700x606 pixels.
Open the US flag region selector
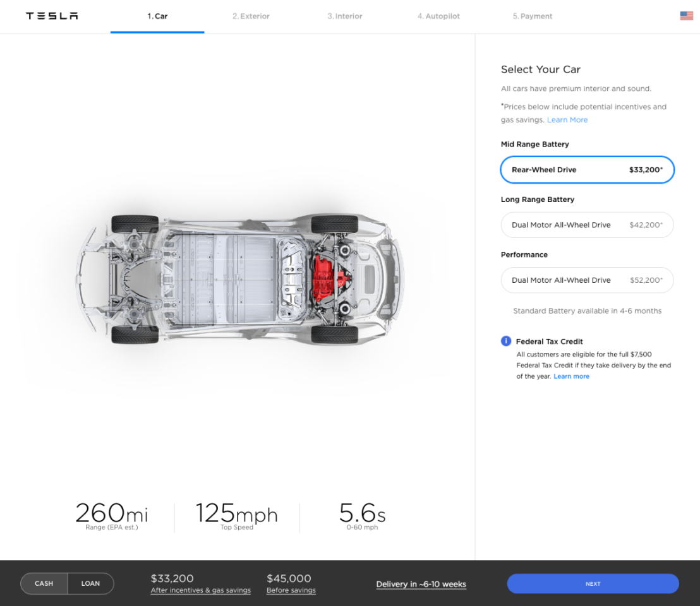[x=686, y=16]
